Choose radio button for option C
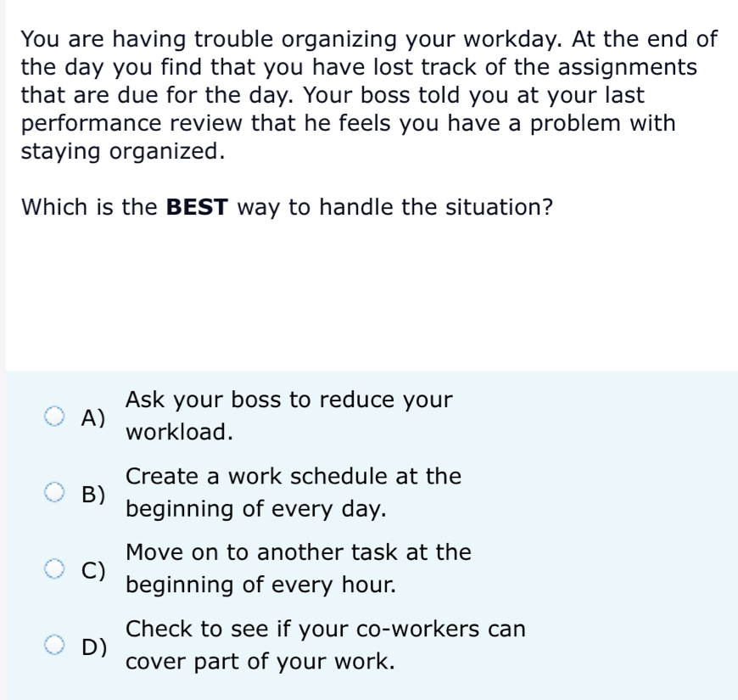 coord(55,568)
